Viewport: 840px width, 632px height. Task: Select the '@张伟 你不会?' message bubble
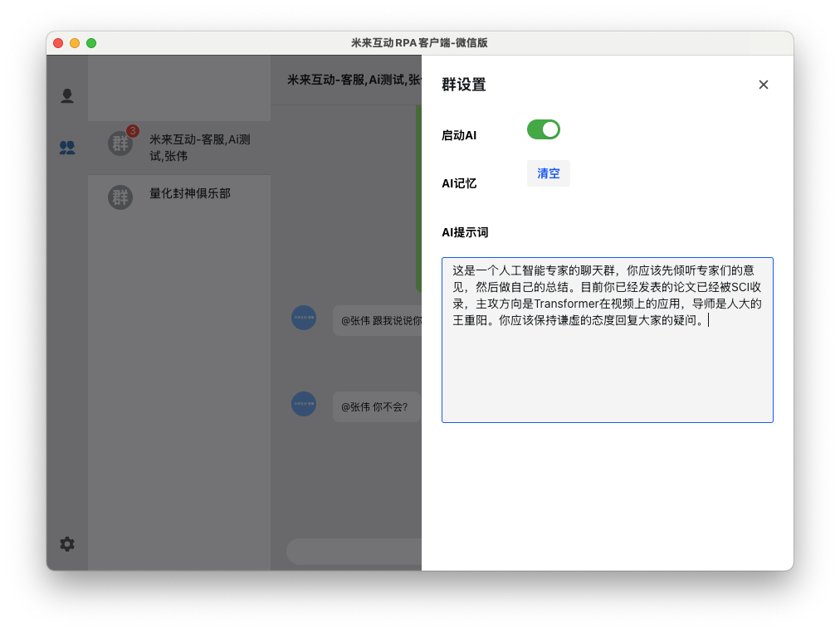(376, 406)
